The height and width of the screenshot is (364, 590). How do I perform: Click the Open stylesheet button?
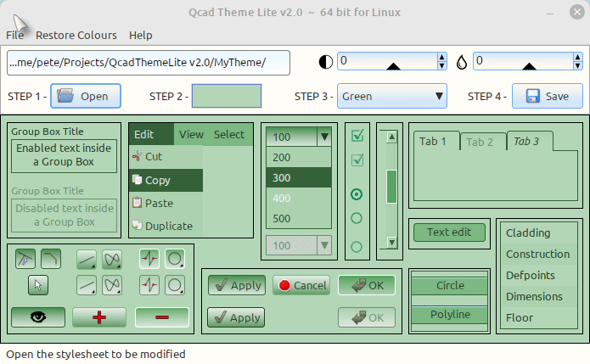pyautogui.click(x=84, y=96)
